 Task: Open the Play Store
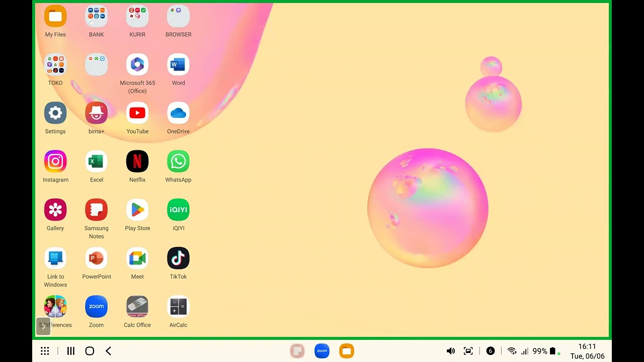click(x=137, y=210)
